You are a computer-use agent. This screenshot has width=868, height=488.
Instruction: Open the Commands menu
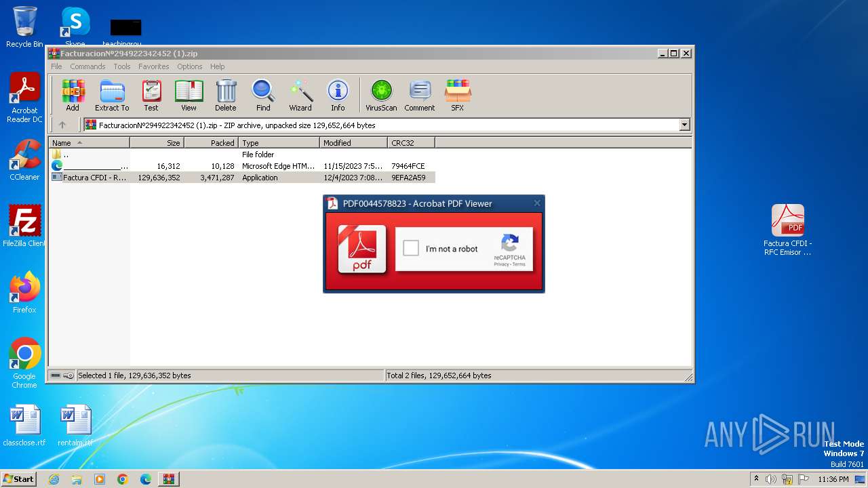click(87, 66)
